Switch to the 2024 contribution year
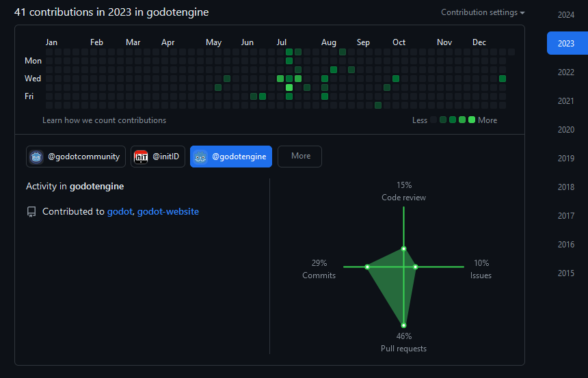This screenshot has width=588, height=378. [566, 15]
